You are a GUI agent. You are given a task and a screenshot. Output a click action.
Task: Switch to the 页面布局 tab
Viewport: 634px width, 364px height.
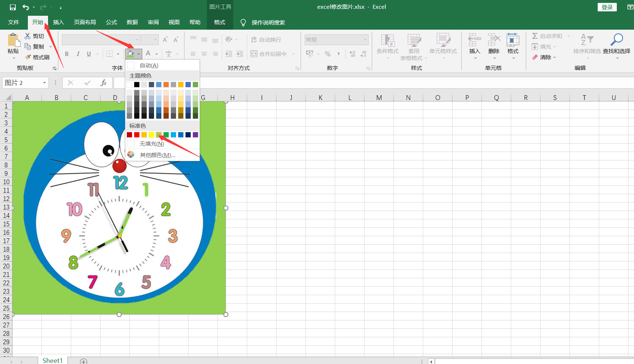tap(85, 22)
